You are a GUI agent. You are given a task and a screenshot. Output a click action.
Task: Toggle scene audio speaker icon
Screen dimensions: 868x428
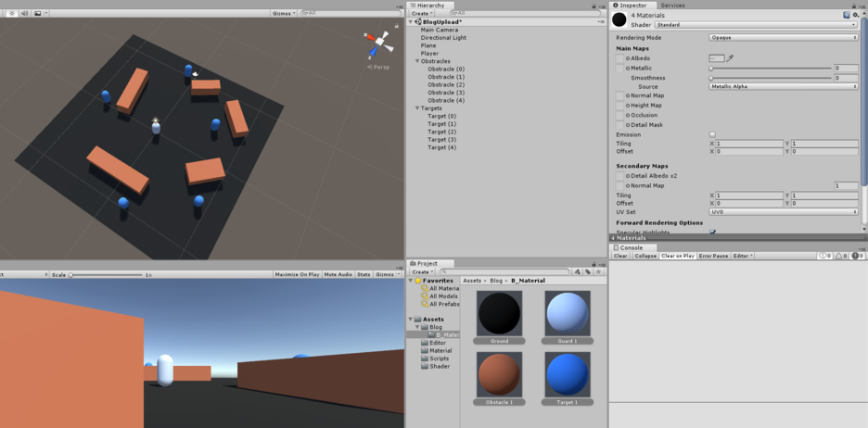(24, 13)
